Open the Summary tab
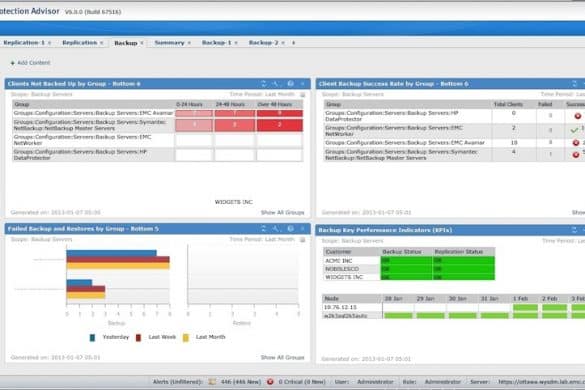Image resolution: width=585 pixels, height=390 pixels. click(169, 43)
